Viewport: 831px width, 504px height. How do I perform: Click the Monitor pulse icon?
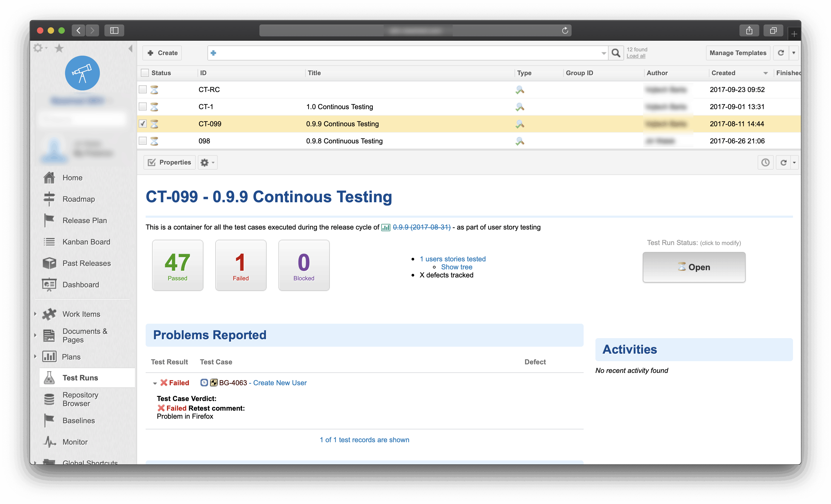49,442
